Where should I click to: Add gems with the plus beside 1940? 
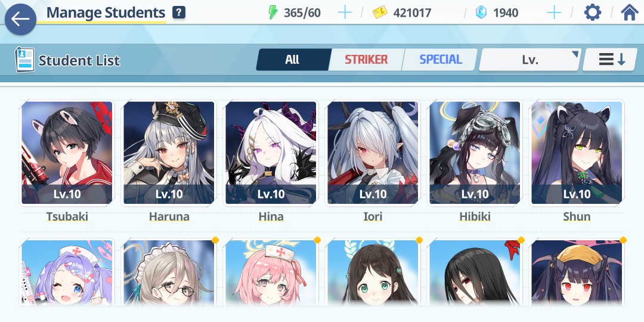[553, 13]
